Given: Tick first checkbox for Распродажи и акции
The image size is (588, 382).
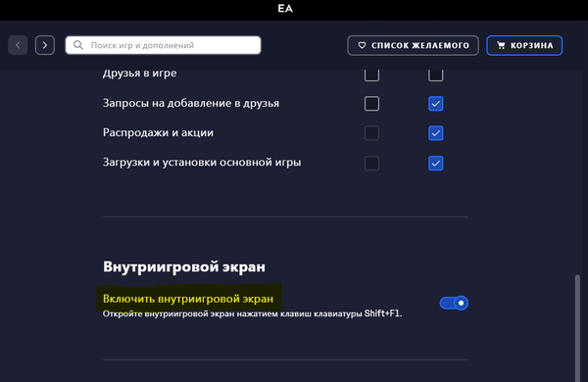Looking at the screenshot, I should click(x=371, y=133).
